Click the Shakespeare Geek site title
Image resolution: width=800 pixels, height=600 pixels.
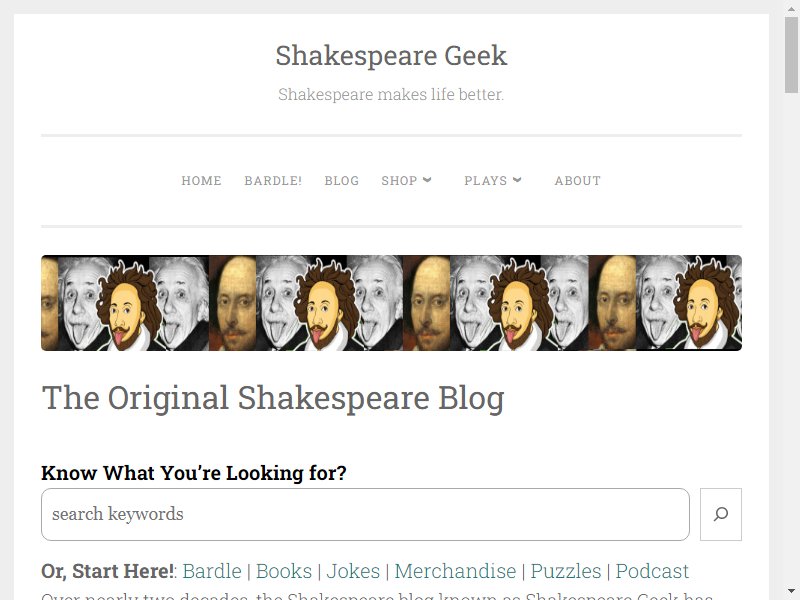391,55
